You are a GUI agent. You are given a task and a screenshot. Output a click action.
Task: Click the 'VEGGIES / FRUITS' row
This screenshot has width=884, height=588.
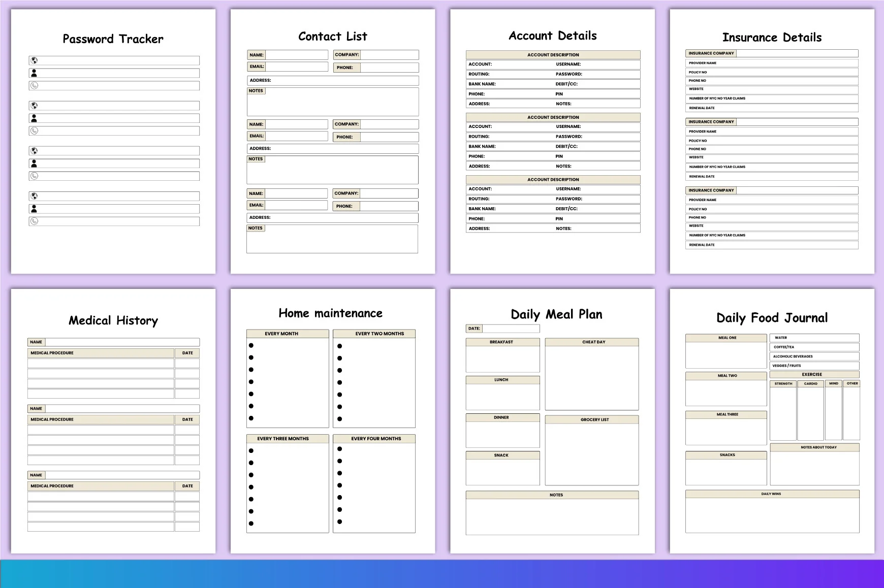click(814, 366)
